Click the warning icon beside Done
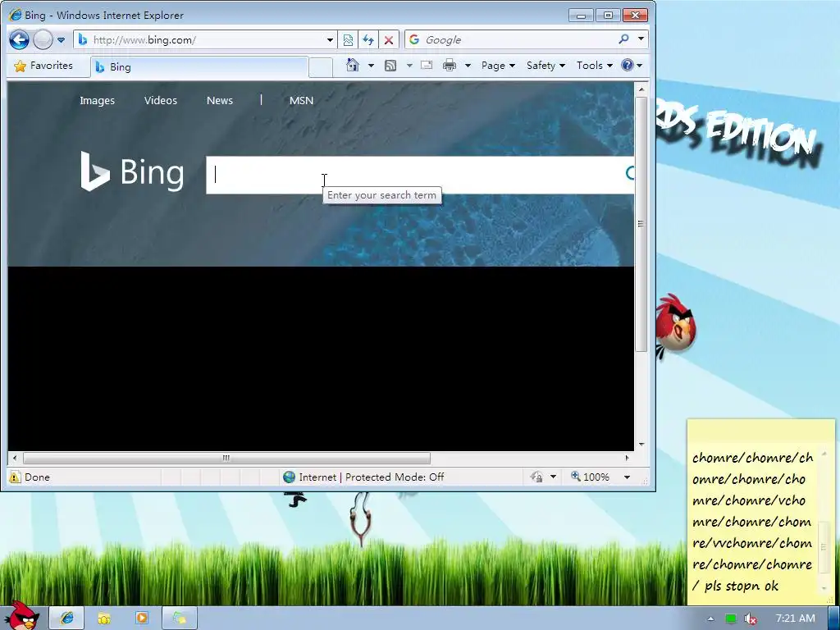The image size is (840, 630). click(x=15, y=477)
